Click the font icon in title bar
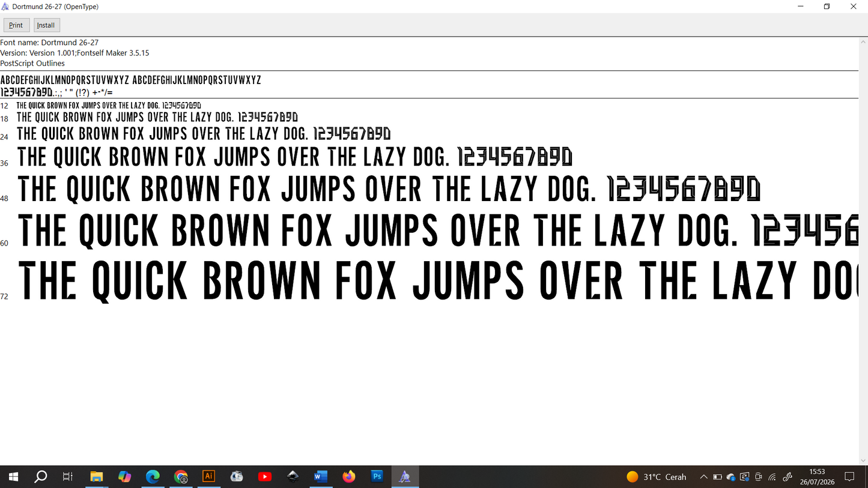Image resolution: width=868 pixels, height=488 pixels. tap(6, 7)
